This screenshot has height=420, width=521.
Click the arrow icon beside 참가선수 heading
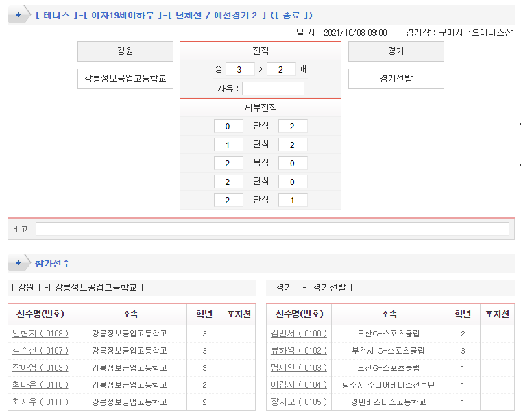[19, 263]
